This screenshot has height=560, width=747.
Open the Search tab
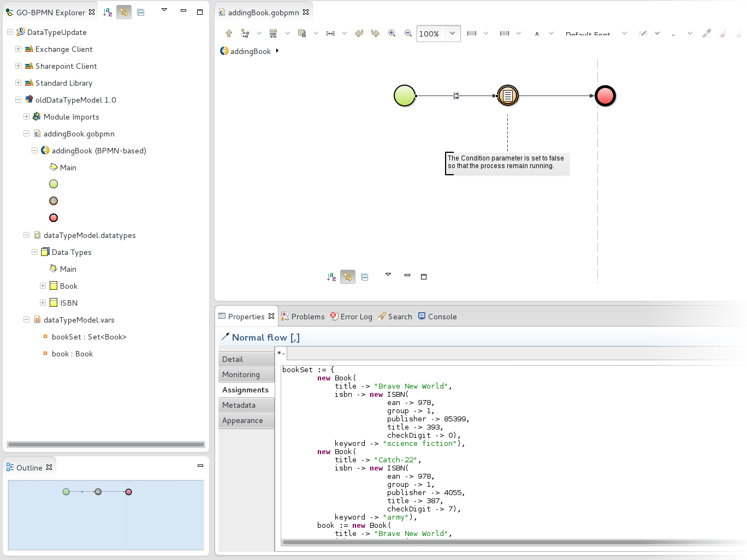[395, 317]
